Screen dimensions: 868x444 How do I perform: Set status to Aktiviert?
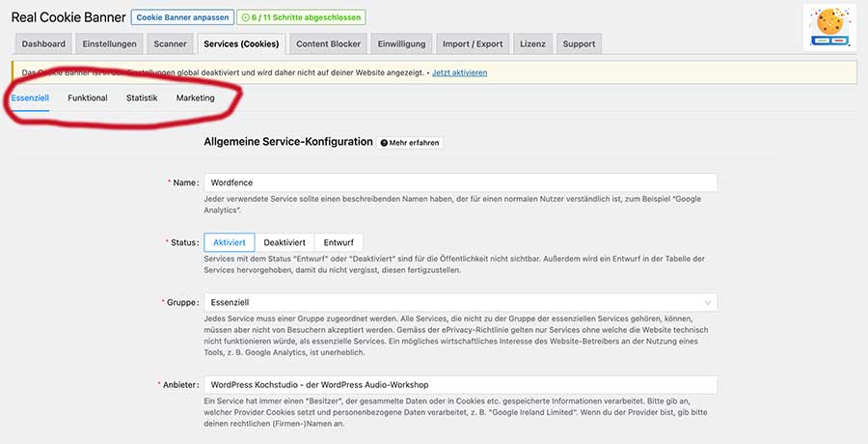(x=230, y=242)
